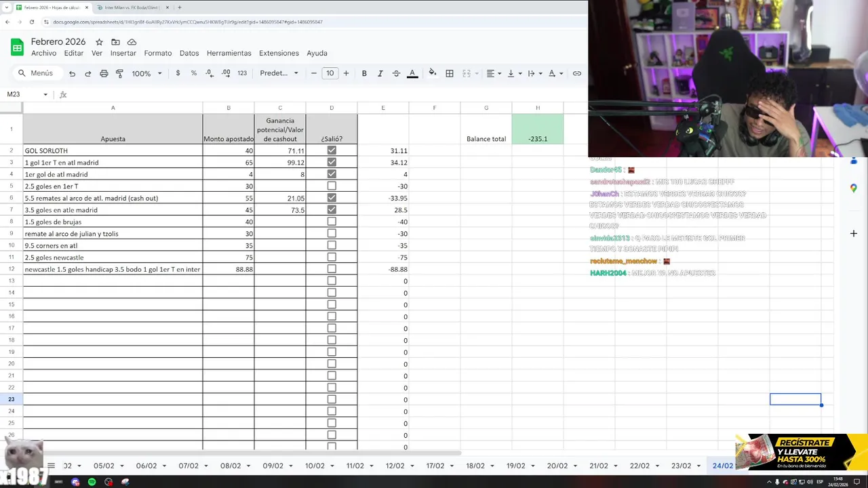Toggle ¿Salió? for 1er gol de atl madrid
The height and width of the screenshot is (488, 868).
tap(332, 174)
